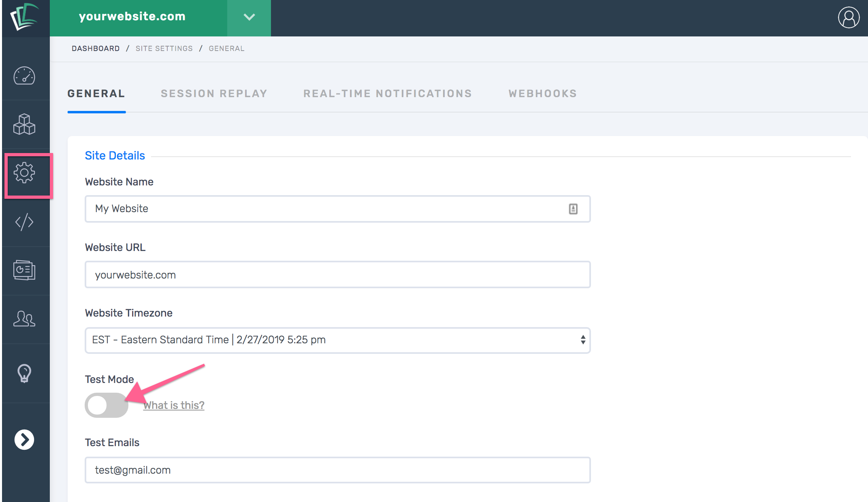Click the Site Settings breadcrumb
The height and width of the screenshot is (502, 868).
pos(164,49)
